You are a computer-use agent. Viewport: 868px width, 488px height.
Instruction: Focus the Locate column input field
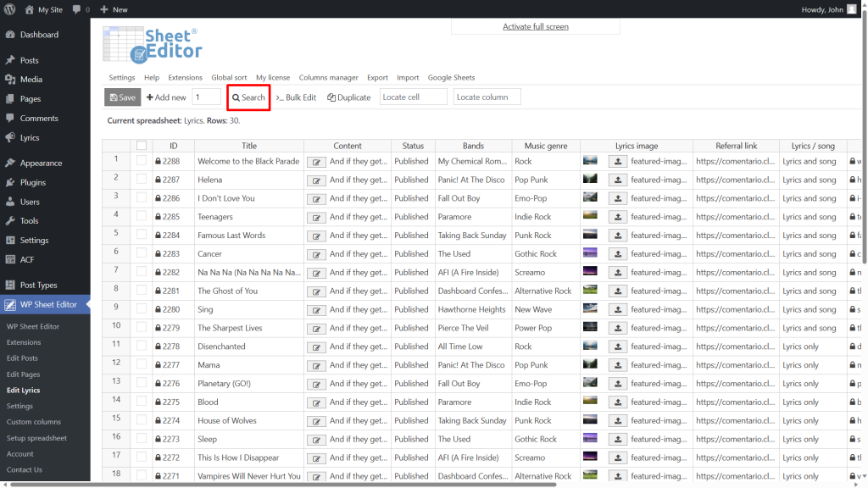click(x=487, y=97)
